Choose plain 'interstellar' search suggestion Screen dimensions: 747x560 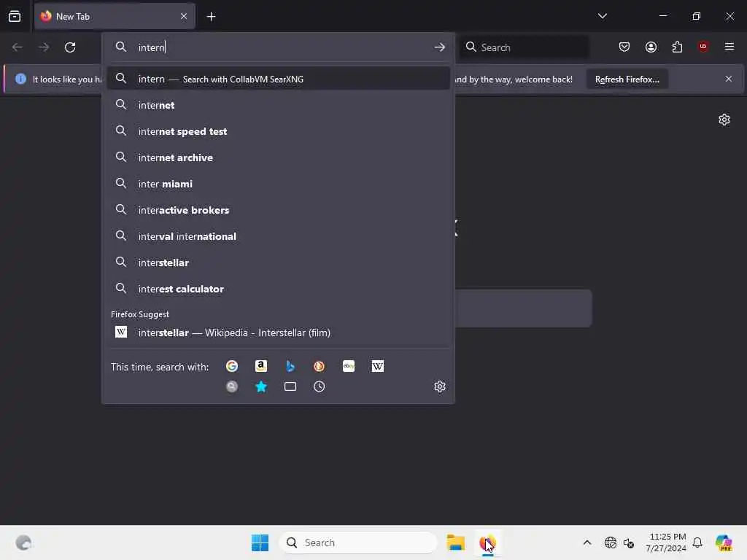point(278,262)
